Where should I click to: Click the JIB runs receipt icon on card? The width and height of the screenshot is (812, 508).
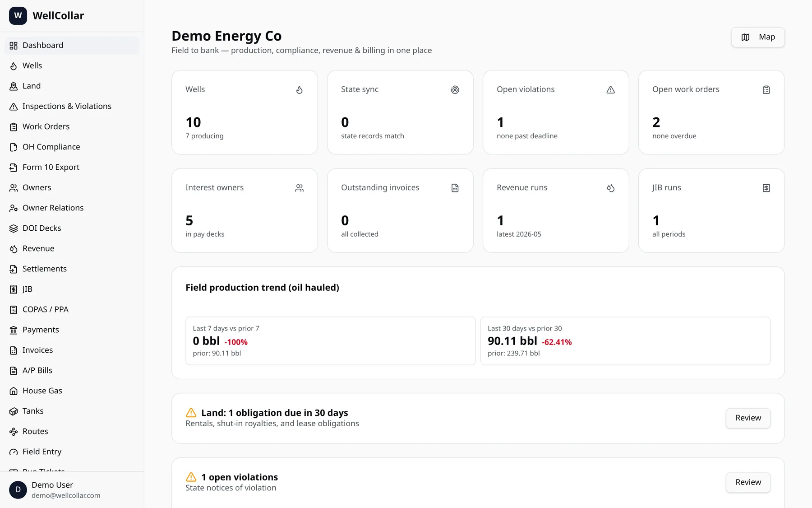pos(766,188)
